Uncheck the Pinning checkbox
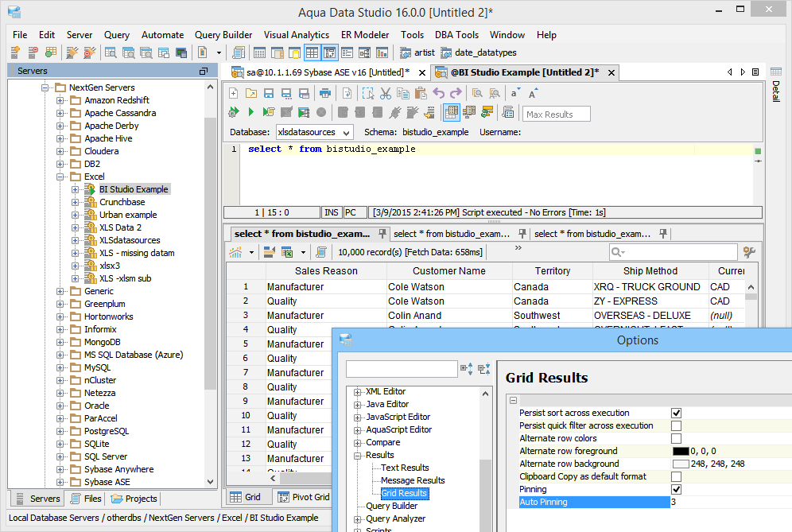The image size is (792, 532). pos(676,489)
